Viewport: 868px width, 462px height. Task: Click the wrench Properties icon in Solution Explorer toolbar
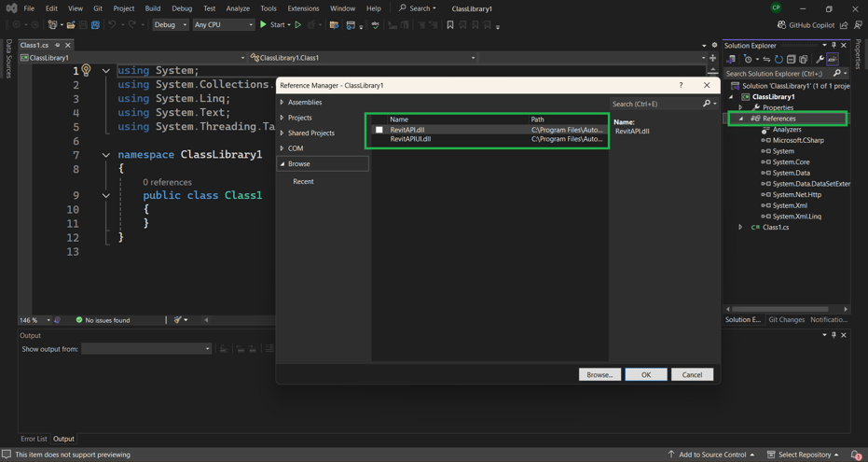820,60
